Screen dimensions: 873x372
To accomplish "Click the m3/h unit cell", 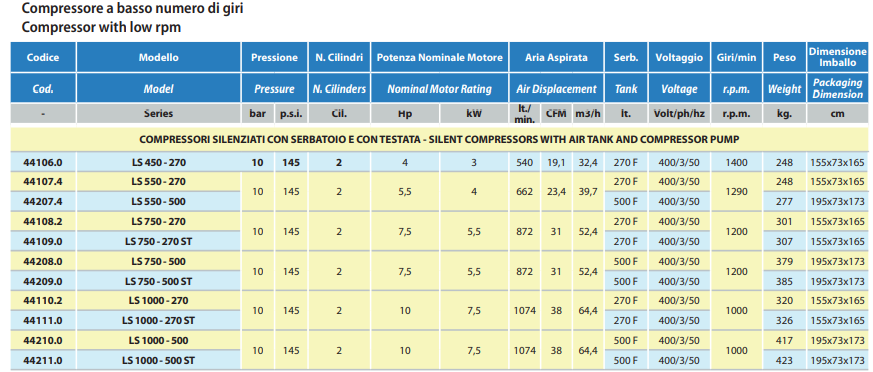I will [588, 114].
